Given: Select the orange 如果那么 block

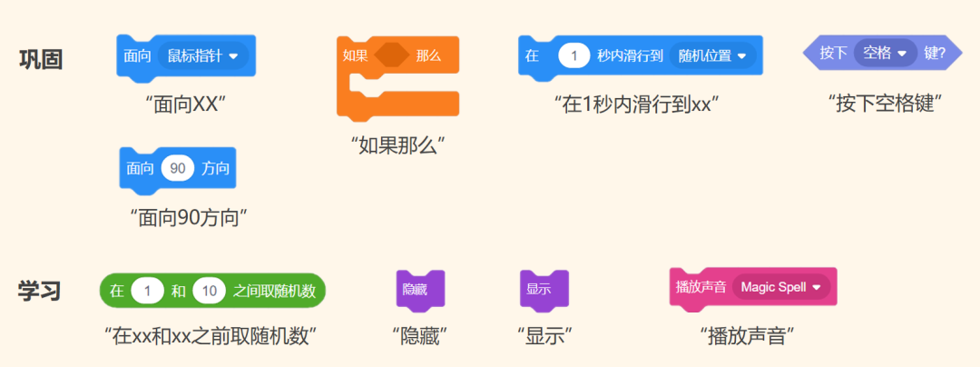Looking at the screenshot, I should tap(398, 77).
